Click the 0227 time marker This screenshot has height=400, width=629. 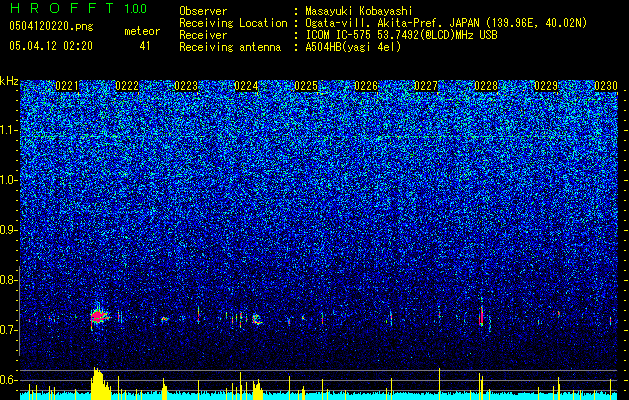coord(426,86)
